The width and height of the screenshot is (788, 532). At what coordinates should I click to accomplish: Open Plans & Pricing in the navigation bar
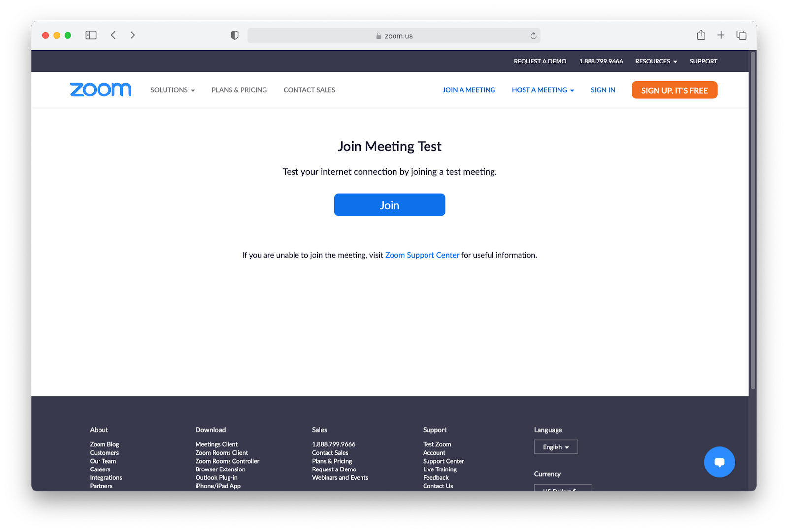(239, 90)
